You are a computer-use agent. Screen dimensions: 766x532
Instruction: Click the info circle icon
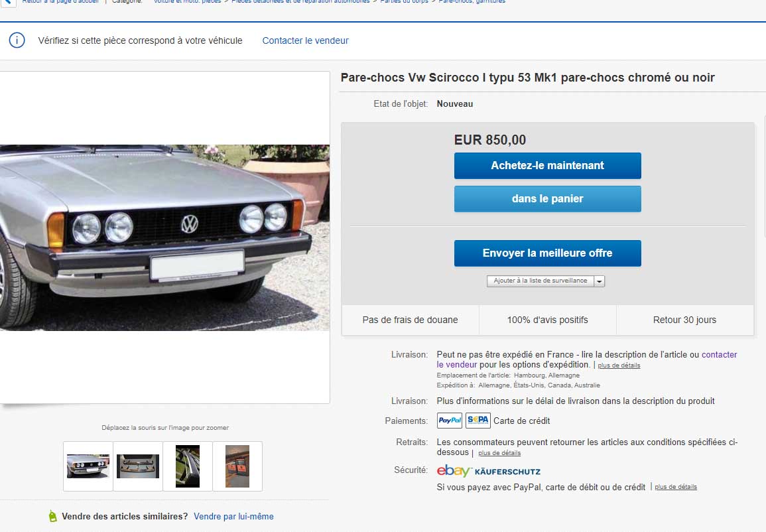pos(17,40)
